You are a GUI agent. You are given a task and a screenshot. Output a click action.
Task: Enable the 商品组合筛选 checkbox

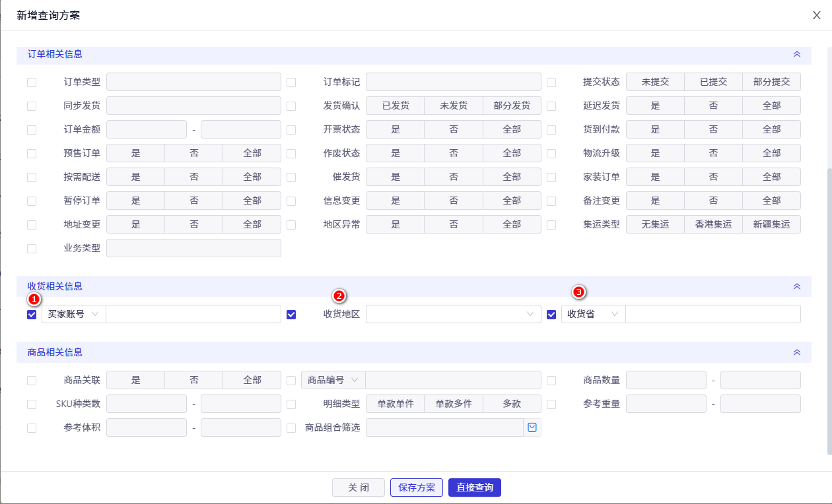coord(291,428)
